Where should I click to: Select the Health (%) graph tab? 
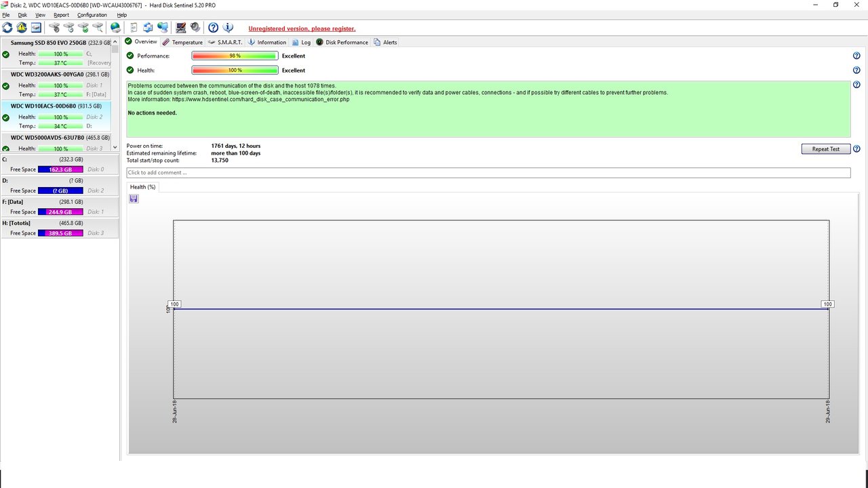point(142,187)
